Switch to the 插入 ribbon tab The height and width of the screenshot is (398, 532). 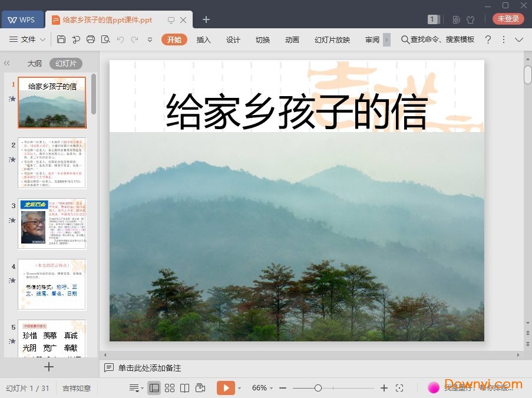point(203,40)
